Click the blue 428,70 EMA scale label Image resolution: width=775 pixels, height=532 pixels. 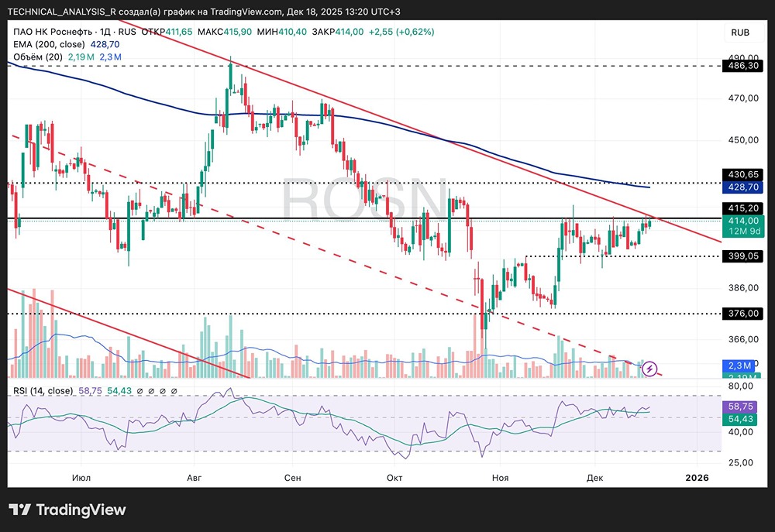743,187
